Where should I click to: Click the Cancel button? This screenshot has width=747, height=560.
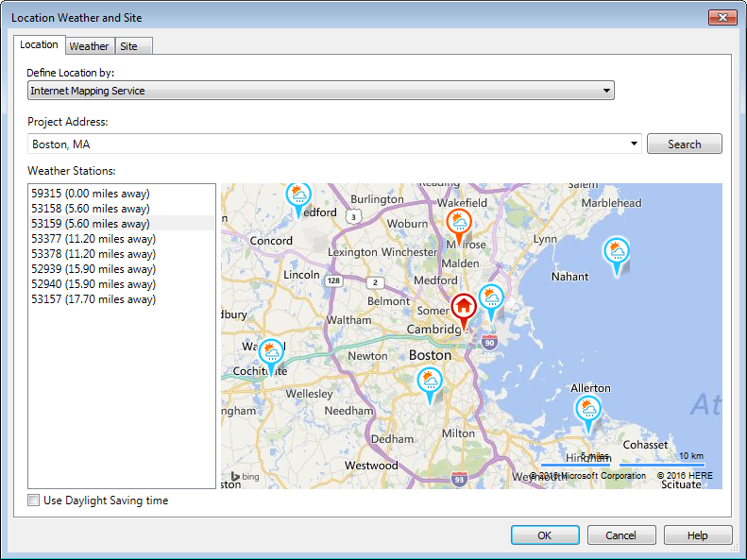click(x=621, y=535)
